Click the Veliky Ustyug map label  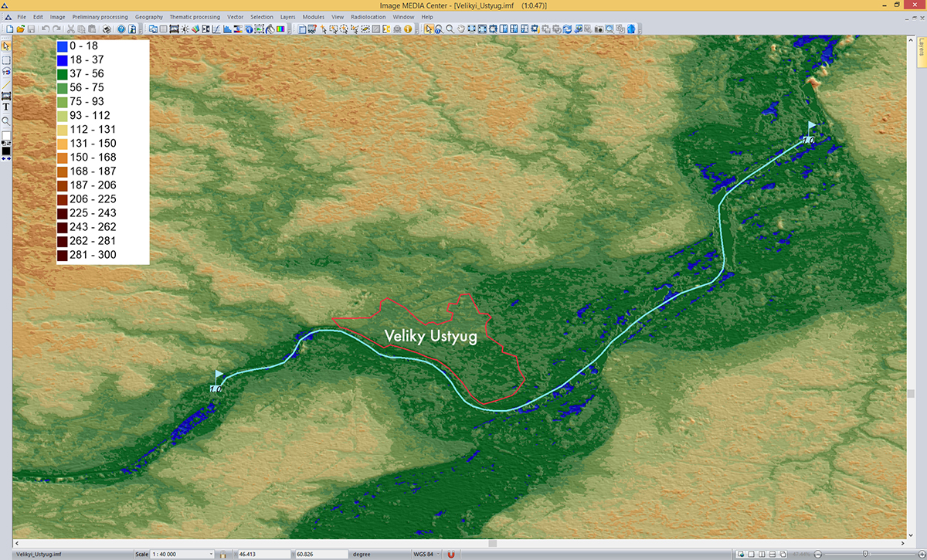[431, 337]
